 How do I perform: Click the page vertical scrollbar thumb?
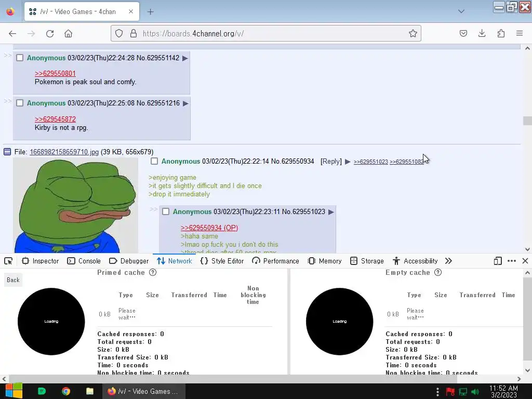pyautogui.click(x=527, y=121)
